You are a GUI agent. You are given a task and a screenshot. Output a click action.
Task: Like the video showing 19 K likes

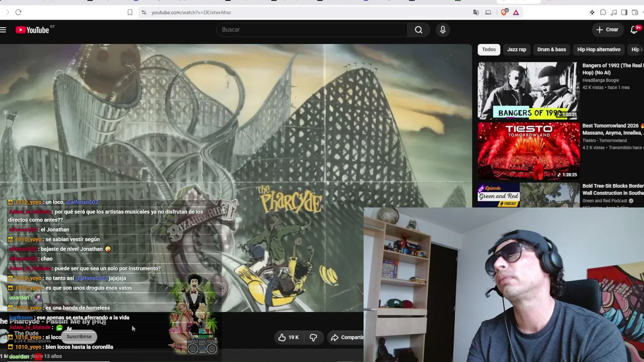coord(288,337)
